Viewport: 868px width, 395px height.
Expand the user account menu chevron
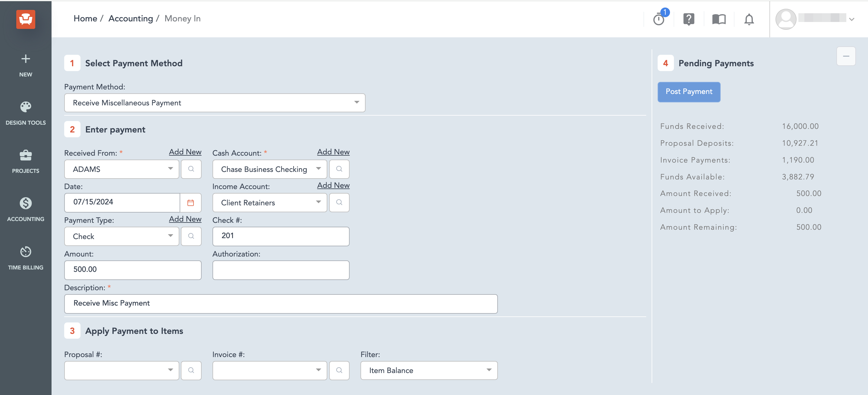pos(851,19)
